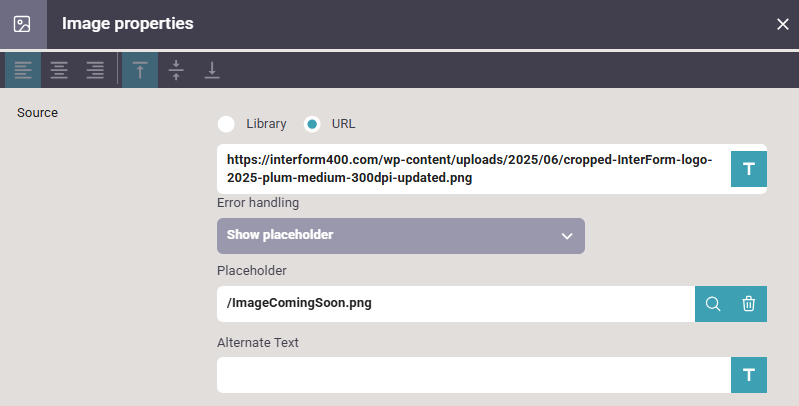Viewport: 799px width, 406px height.
Task: Delete the placeholder image with trash icon
Action: coord(748,304)
